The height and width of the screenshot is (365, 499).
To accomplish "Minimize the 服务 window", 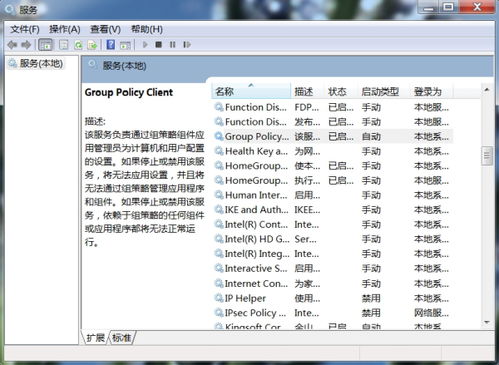I will [429, 7].
